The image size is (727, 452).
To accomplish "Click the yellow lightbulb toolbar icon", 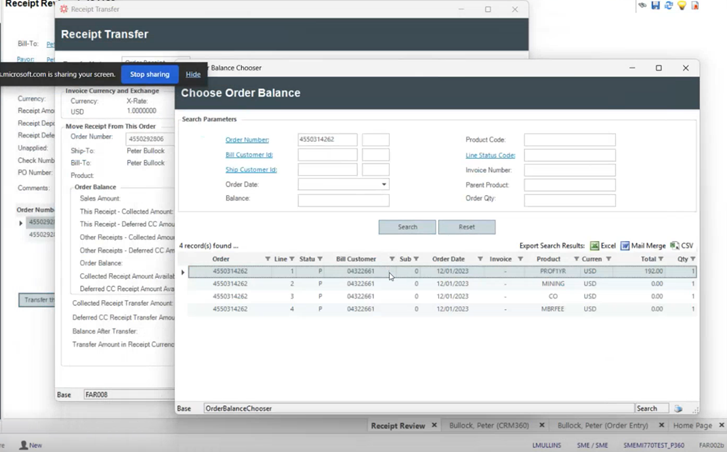I will tap(682, 6).
